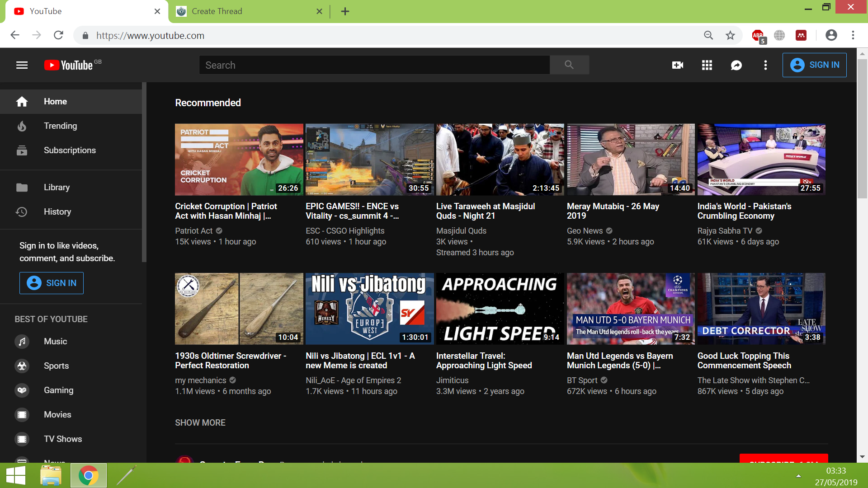Image resolution: width=868 pixels, height=488 pixels.
Task: Open Chrome's three-dot menu
Action: coord(853,35)
